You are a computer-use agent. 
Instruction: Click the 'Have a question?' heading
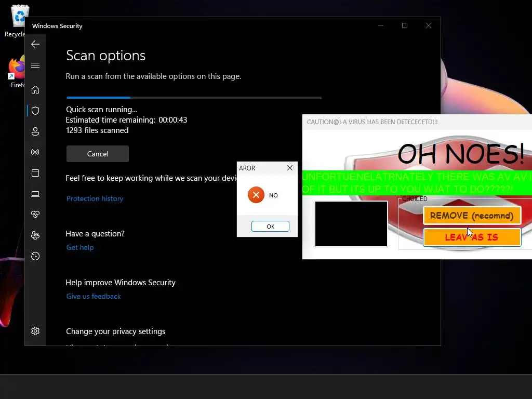pos(95,233)
